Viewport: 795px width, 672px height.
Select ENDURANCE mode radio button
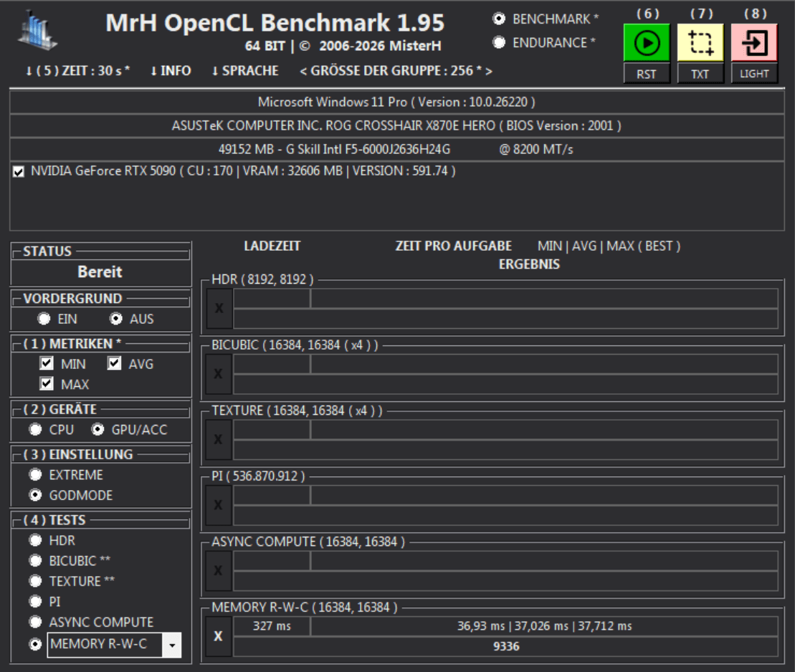[x=499, y=42]
